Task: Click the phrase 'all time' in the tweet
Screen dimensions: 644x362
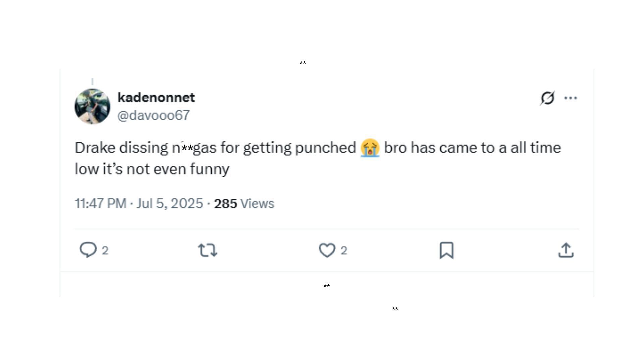Action: click(x=536, y=148)
